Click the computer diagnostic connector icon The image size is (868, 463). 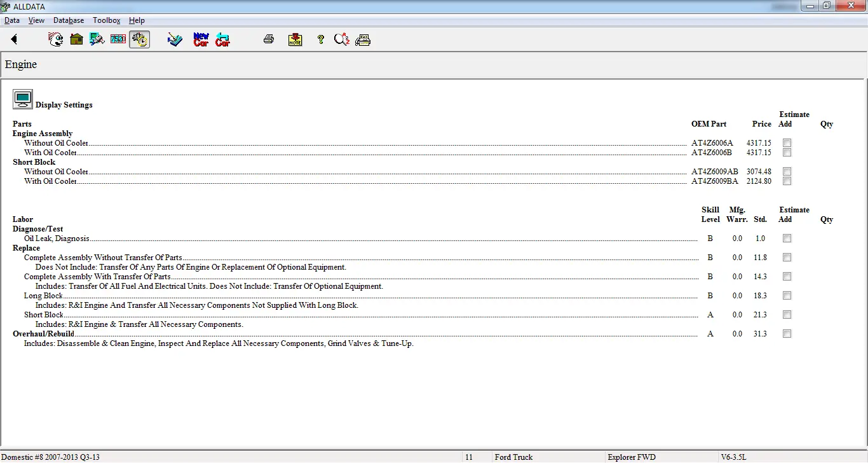(x=97, y=39)
